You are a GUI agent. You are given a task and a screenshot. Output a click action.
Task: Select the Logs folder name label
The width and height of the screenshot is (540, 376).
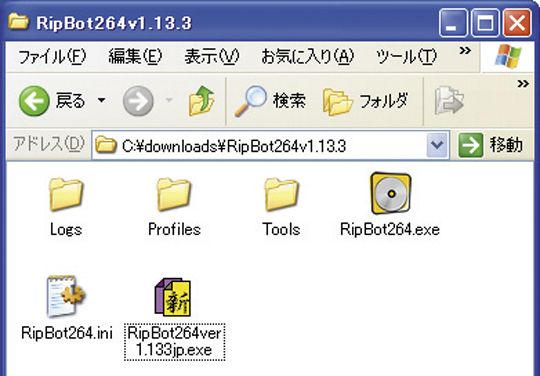point(66,230)
